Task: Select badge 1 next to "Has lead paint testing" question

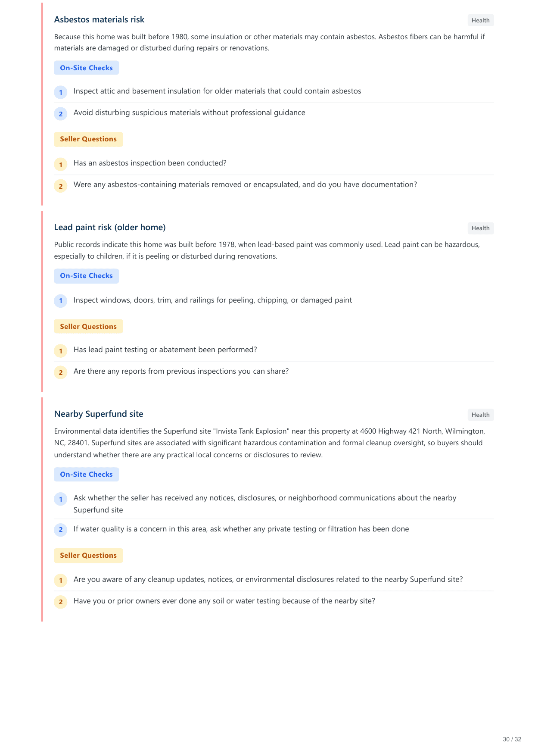Action: [61, 351]
